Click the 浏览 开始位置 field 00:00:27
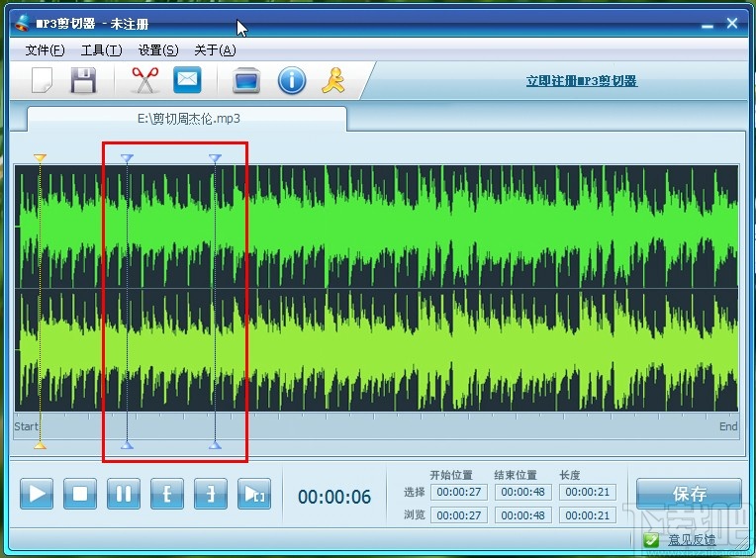 coord(459,515)
